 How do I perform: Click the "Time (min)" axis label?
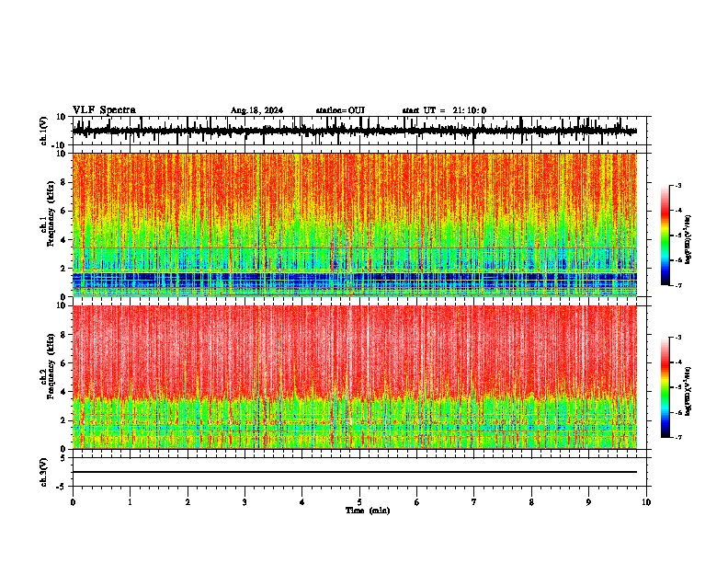click(368, 511)
